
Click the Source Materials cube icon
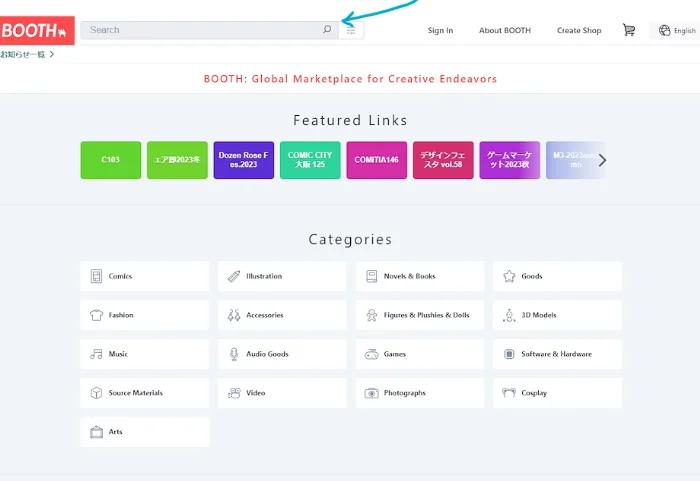click(96, 393)
